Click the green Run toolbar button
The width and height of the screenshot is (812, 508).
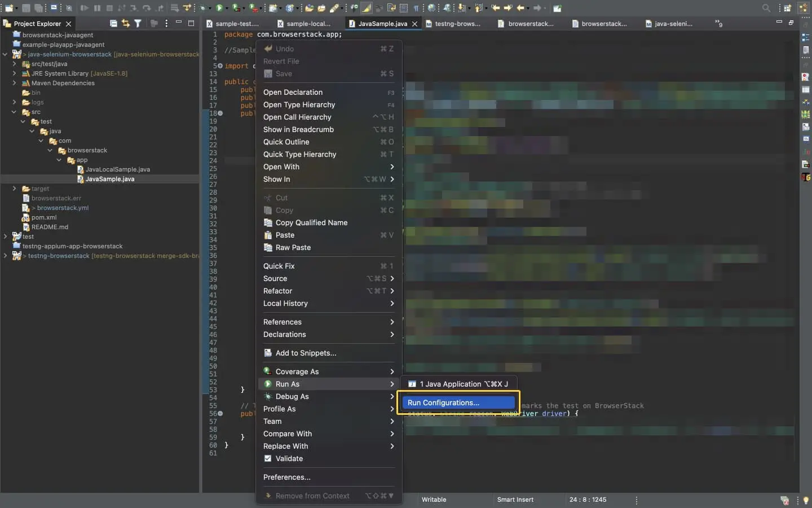coord(220,8)
